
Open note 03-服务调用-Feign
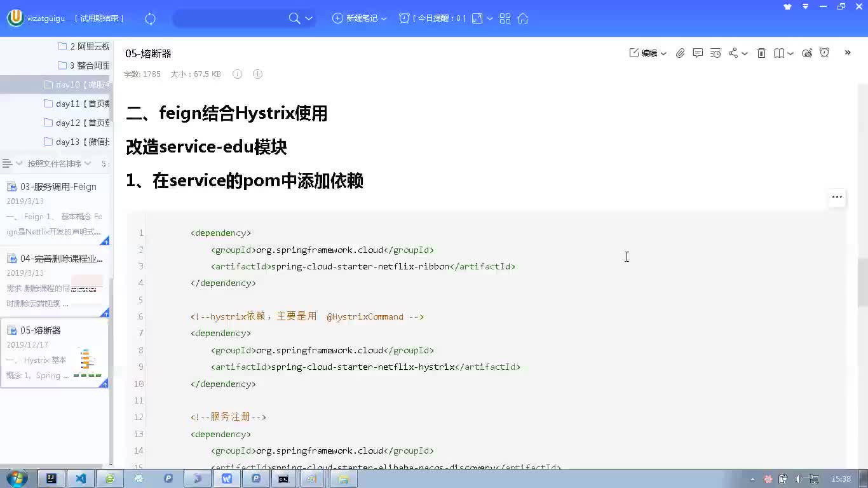(55, 209)
